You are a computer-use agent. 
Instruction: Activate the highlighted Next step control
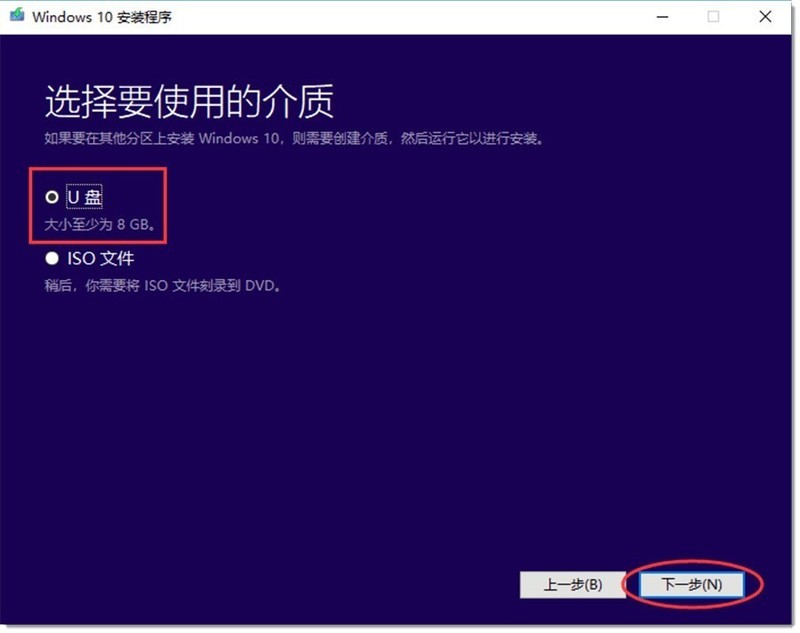[690, 585]
